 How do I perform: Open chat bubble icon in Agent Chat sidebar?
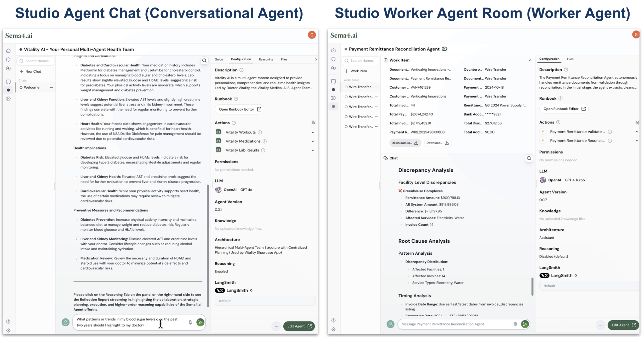[8, 82]
